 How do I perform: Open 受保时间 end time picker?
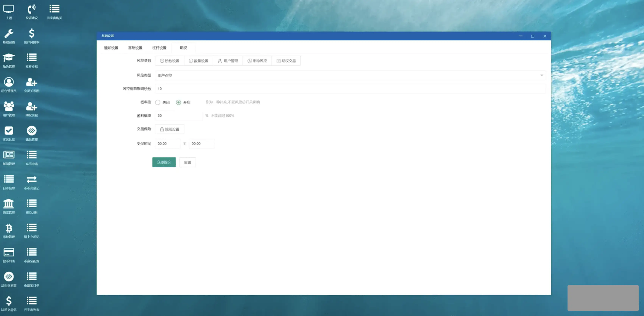[x=201, y=144]
